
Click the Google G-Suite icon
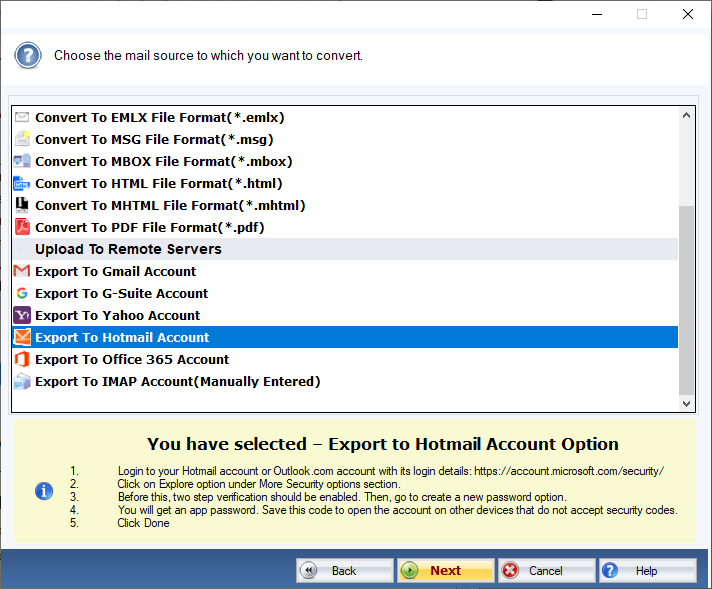[x=22, y=293]
